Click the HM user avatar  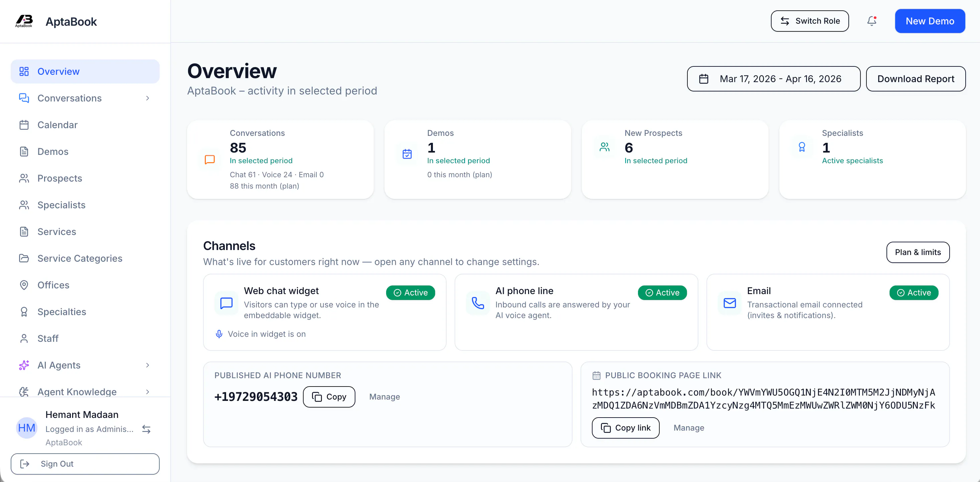click(27, 428)
